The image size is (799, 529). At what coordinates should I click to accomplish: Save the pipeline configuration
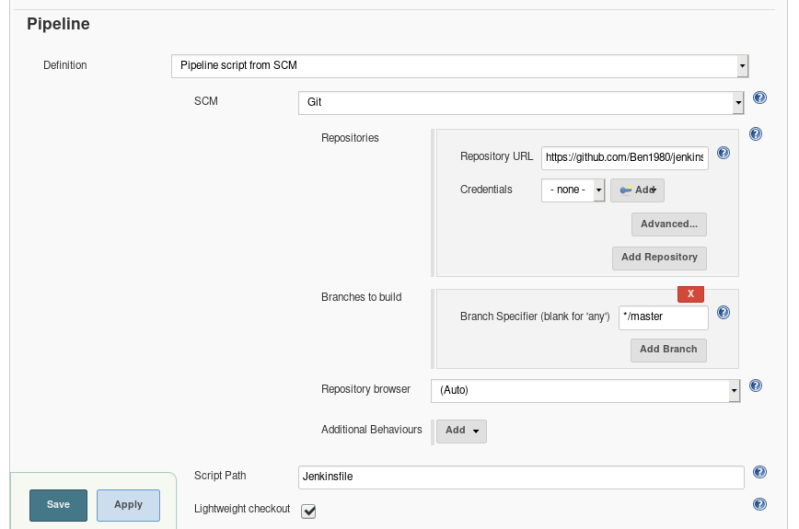(x=58, y=505)
